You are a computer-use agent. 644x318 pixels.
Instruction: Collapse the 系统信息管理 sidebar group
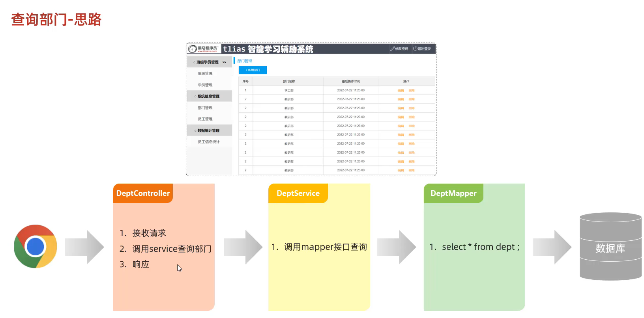pos(209,97)
